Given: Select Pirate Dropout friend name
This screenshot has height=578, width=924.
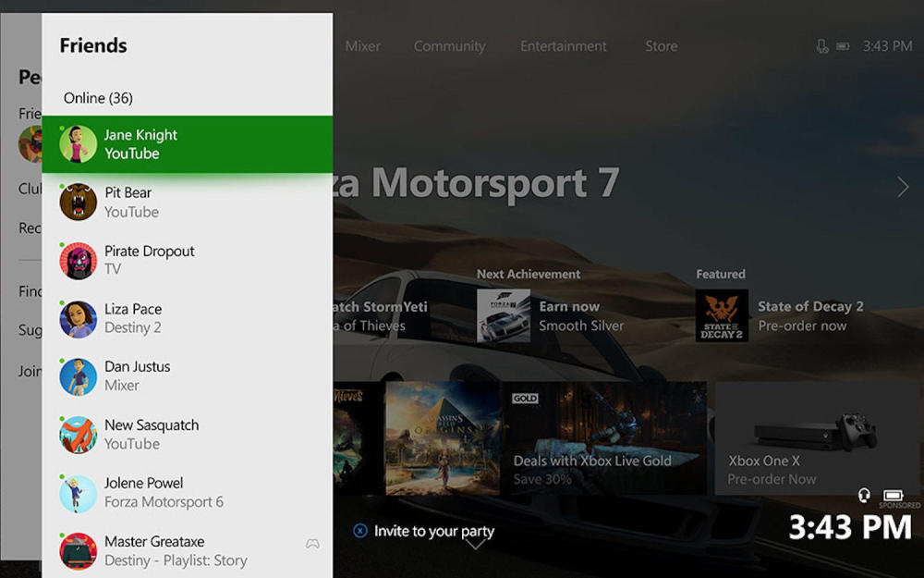Looking at the screenshot, I should coord(150,251).
